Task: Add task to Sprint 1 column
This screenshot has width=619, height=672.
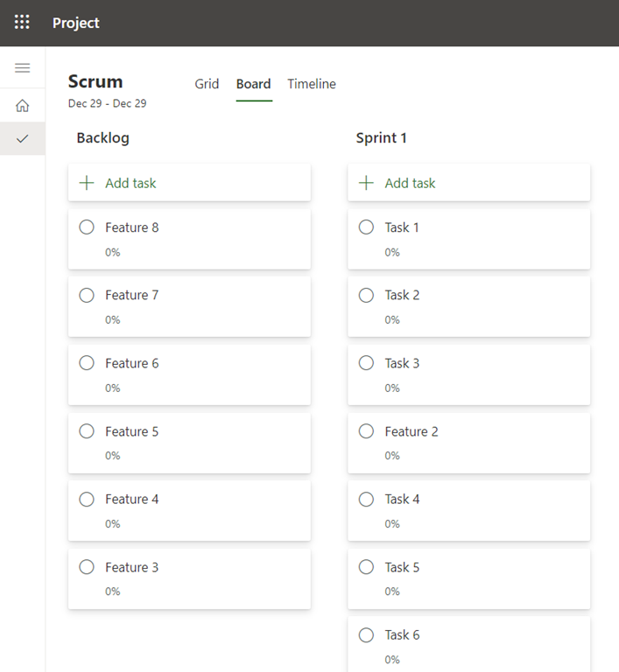Action: pos(410,183)
